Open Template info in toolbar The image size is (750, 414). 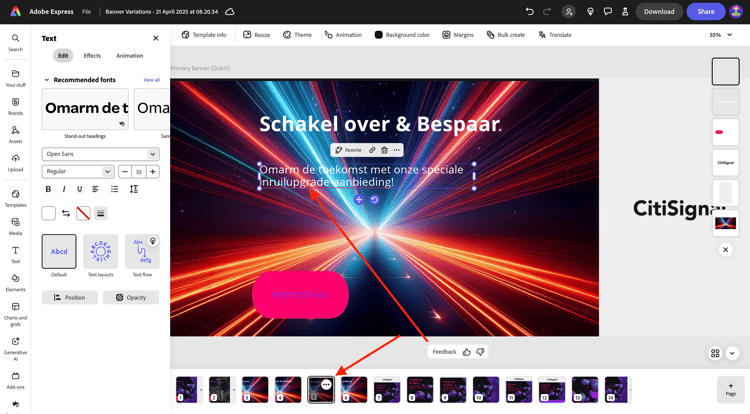click(204, 35)
